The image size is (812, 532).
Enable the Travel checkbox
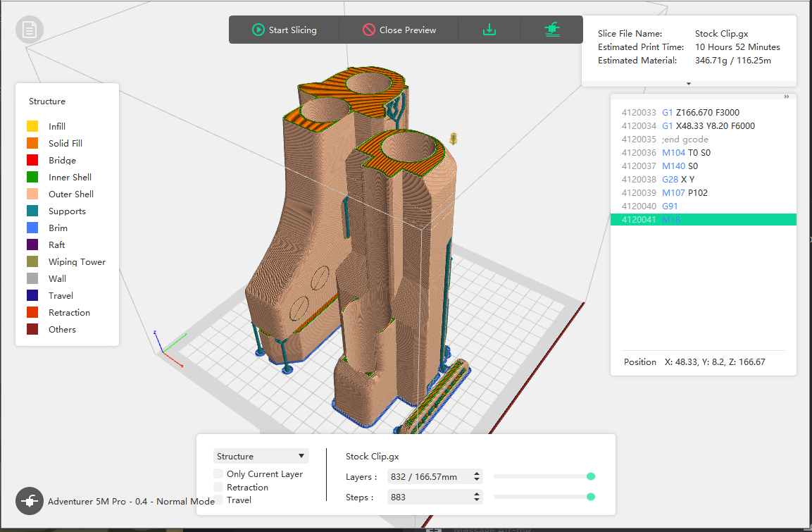[219, 500]
